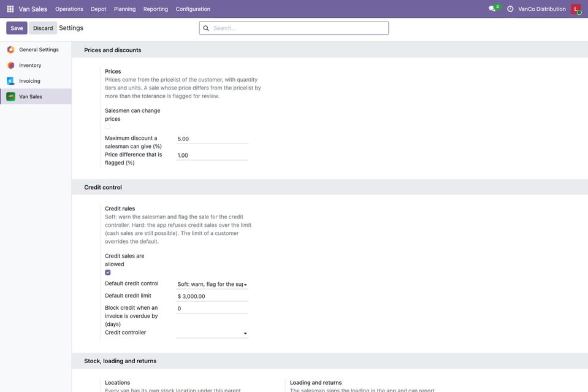This screenshot has width=588, height=392.
Task: Edit the overdue days block field
Action: pyautogui.click(x=212, y=309)
